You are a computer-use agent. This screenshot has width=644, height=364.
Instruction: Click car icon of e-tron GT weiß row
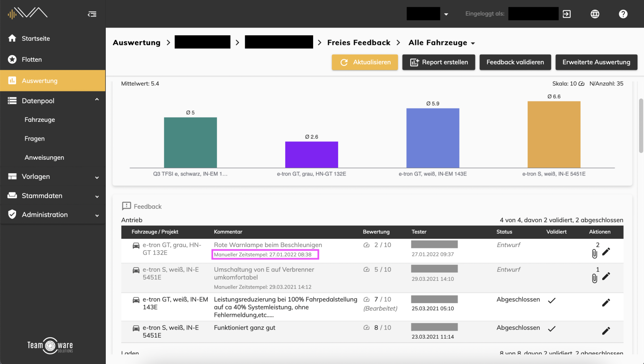[136, 300]
